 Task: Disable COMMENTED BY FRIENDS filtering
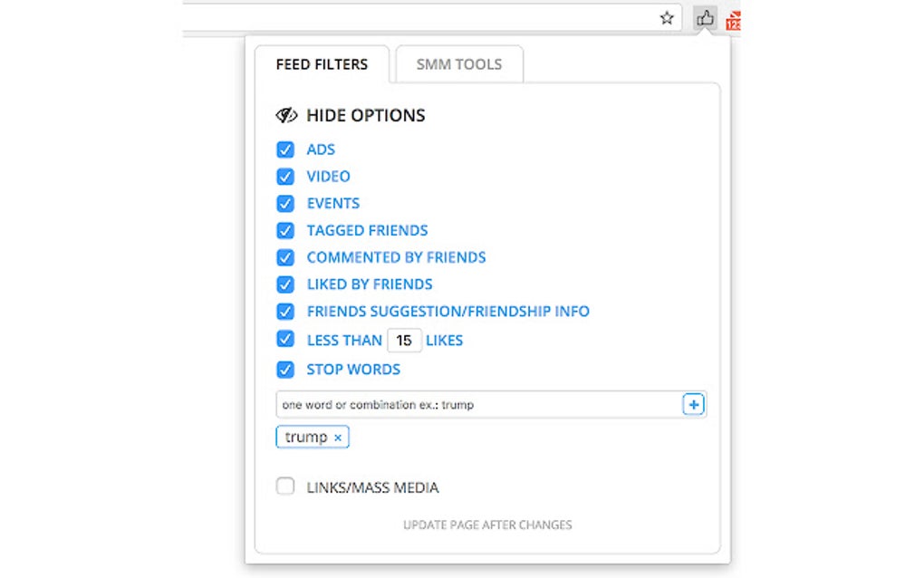coord(285,257)
